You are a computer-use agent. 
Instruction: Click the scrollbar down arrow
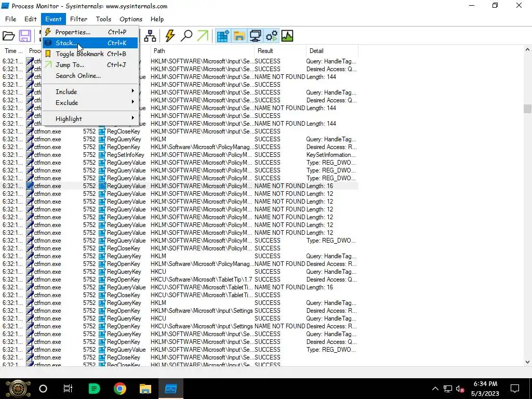pos(527,362)
